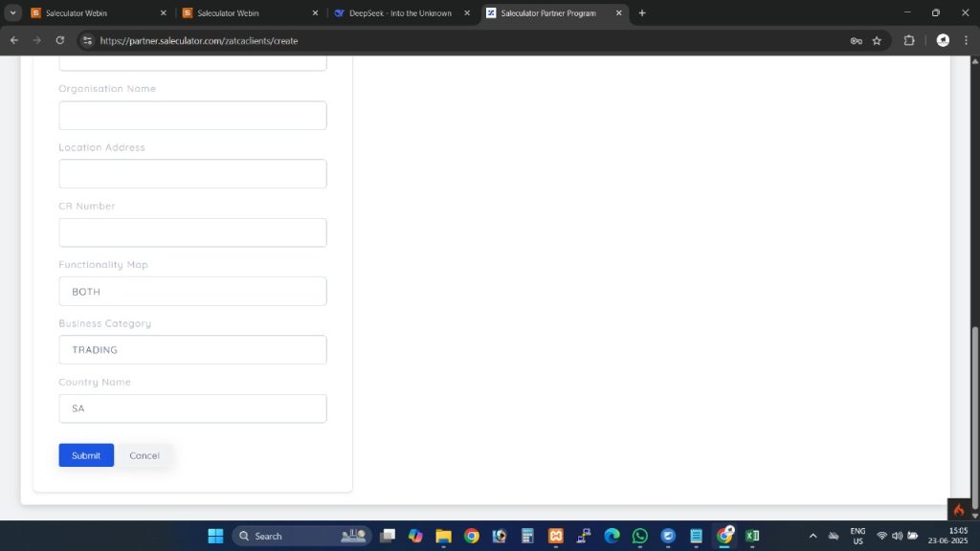Open WhatsApp from the taskbar
This screenshot has height=551, width=980.
point(640,536)
